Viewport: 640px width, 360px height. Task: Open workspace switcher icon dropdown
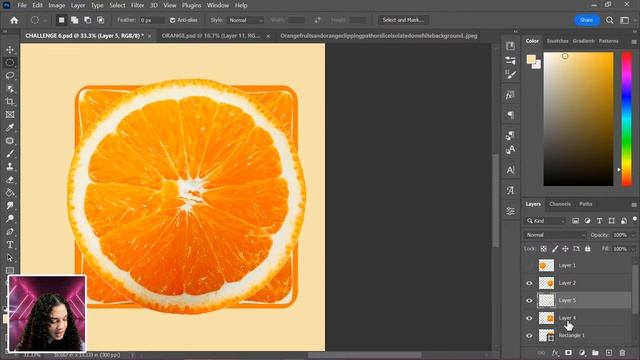[x=624, y=20]
